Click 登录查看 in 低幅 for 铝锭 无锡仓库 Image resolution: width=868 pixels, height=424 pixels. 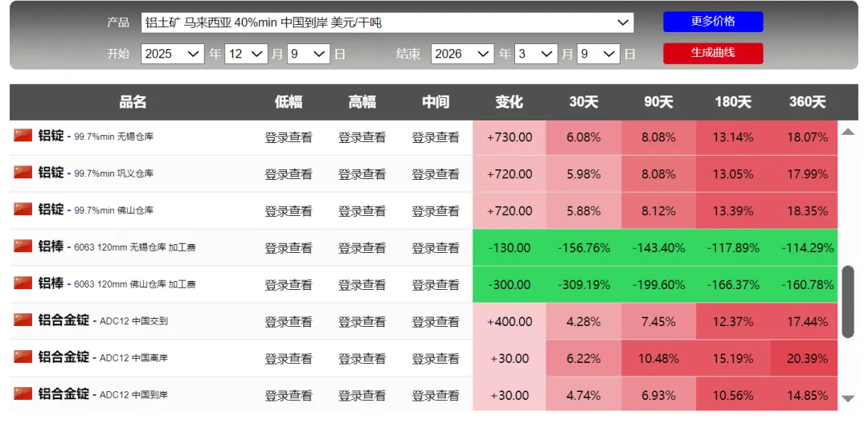289,137
